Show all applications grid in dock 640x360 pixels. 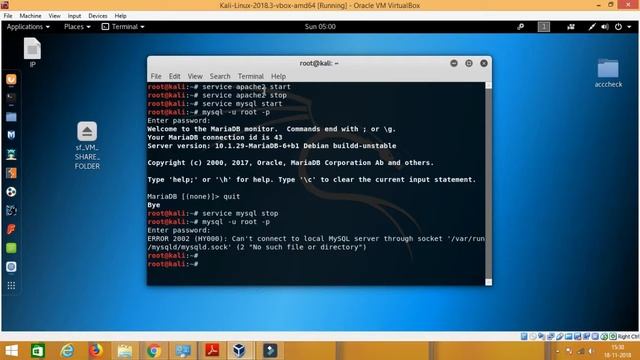11,286
